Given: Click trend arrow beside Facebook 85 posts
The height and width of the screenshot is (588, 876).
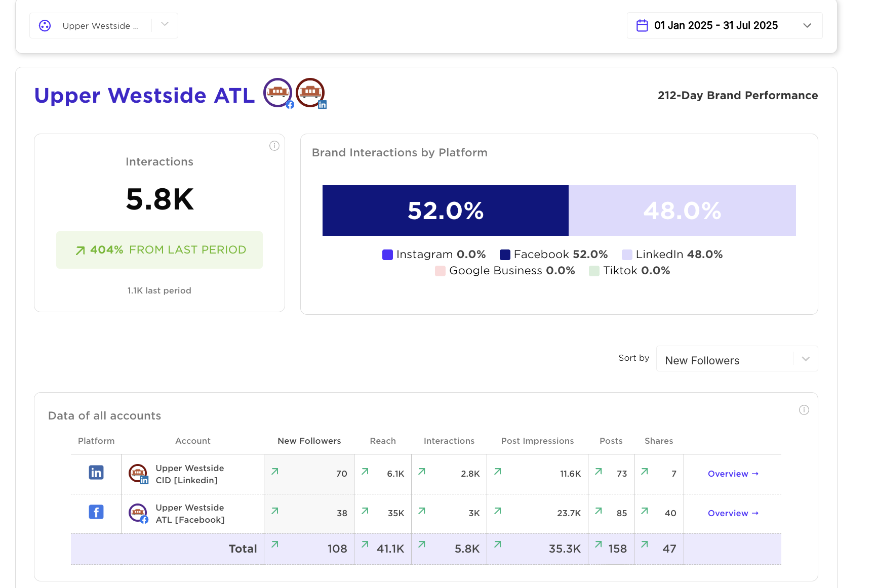Looking at the screenshot, I should (x=599, y=511).
